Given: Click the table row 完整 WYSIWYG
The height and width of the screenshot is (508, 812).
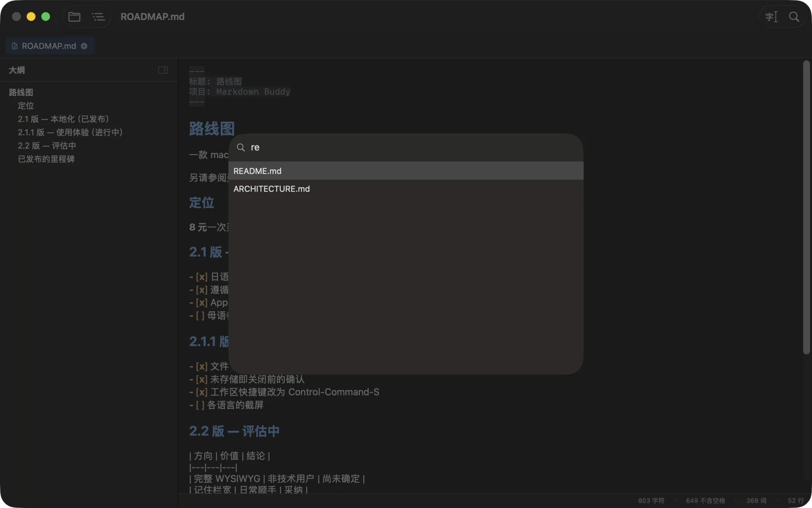Looking at the screenshot, I should (277, 479).
